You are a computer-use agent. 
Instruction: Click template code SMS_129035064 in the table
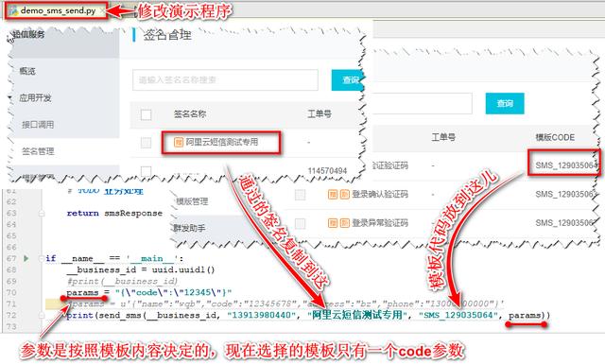pyautogui.click(x=566, y=165)
